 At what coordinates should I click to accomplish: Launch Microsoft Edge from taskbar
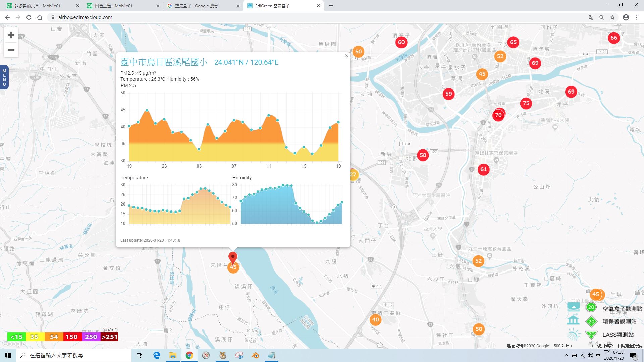coord(157,355)
